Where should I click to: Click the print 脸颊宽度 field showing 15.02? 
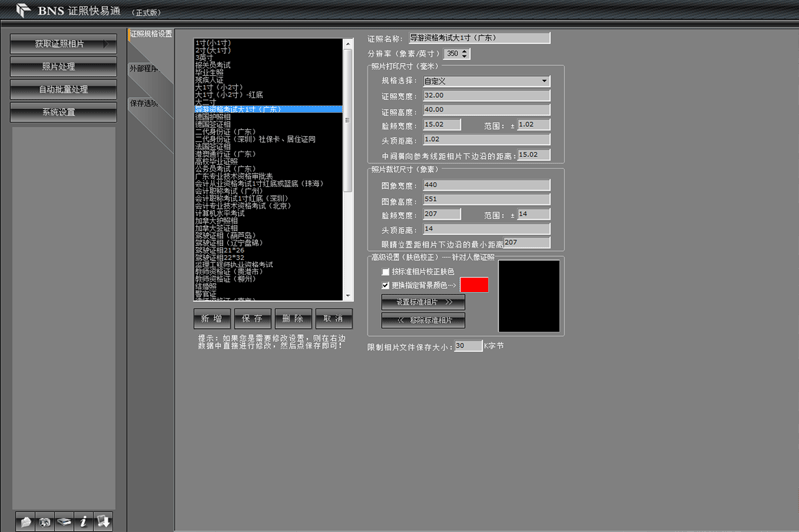coord(442,125)
